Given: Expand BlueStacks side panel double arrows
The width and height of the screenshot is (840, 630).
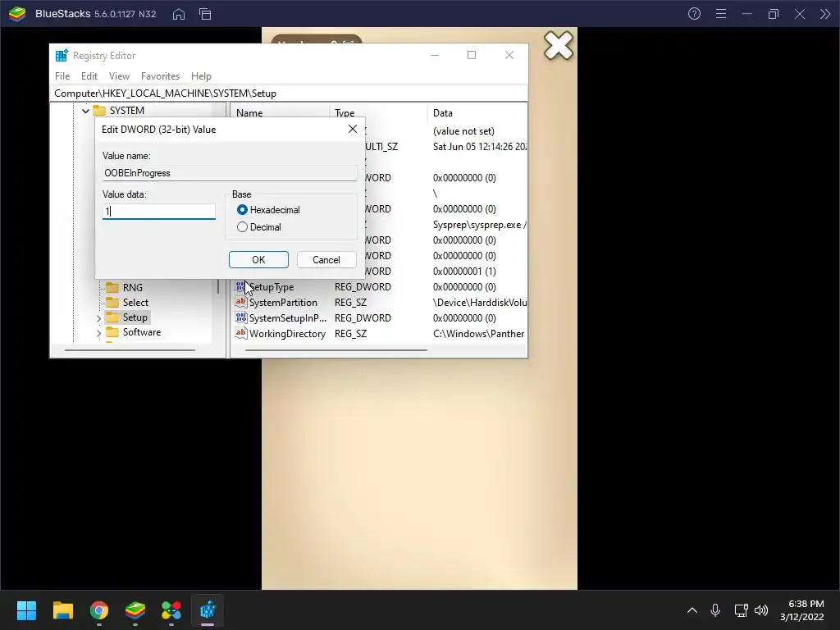Looking at the screenshot, I should pyautogui.click(x=825, y=14).
